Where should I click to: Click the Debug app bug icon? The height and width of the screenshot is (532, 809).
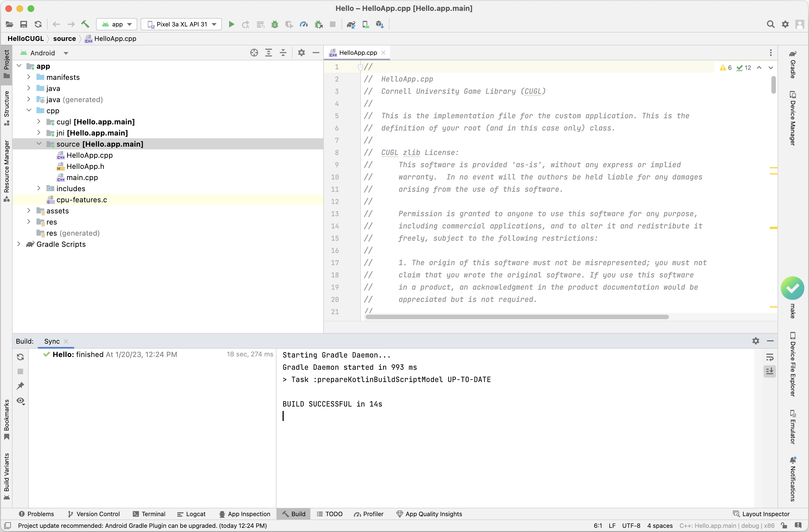click(275, 24)
